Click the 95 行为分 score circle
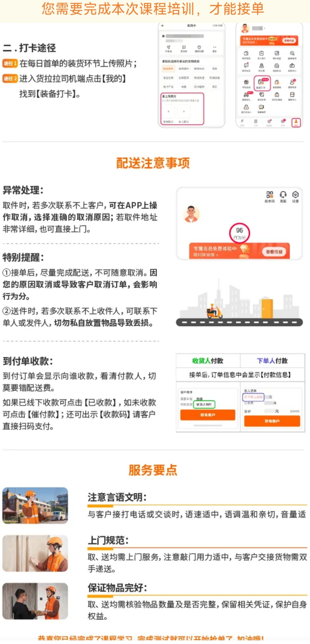Viewport: 310px width, 644px height. click(240, 233)
